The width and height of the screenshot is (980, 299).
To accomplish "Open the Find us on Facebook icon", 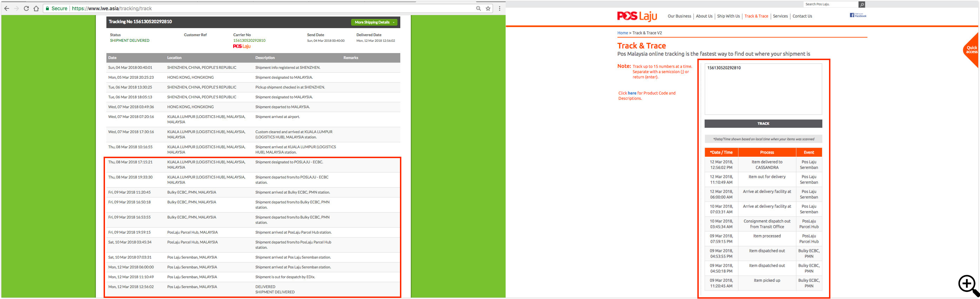I will tap(858, 15).
